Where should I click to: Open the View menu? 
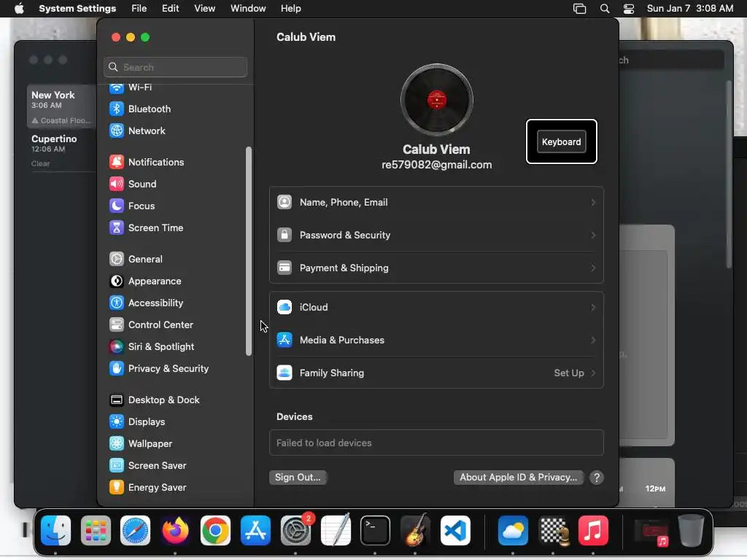click(x=204, y=9)
